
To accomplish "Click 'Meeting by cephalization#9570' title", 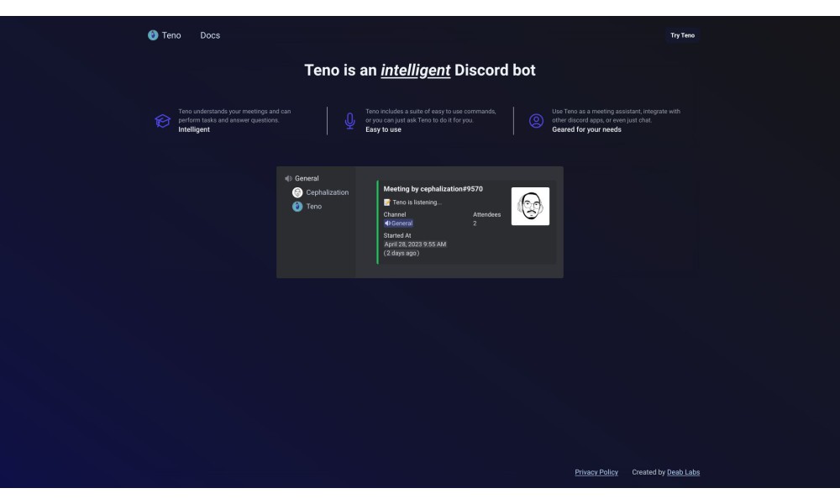I will (433, 189).
